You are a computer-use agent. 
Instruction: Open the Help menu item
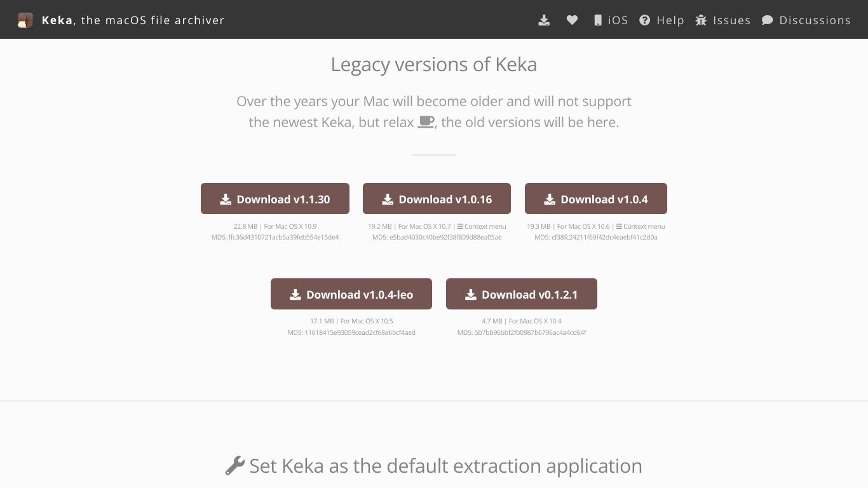(661, 20)
